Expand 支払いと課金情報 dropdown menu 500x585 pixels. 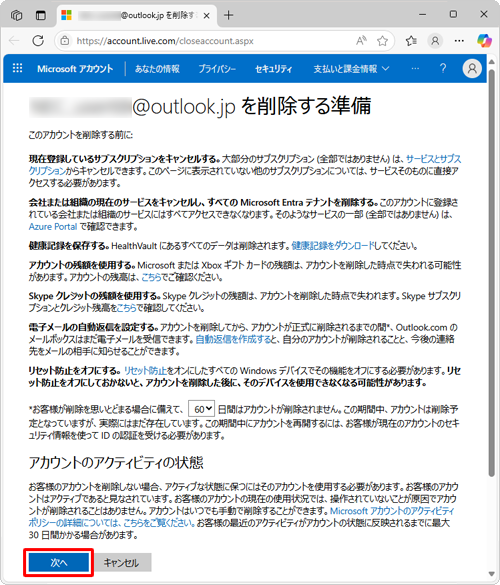(x=351, y=69)
